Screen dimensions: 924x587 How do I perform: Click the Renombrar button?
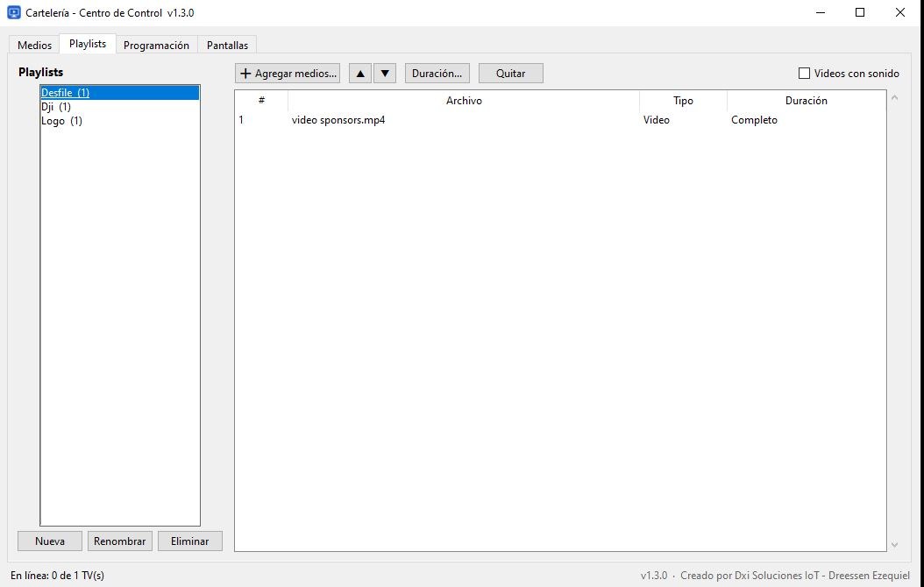[x=120, y=541]
